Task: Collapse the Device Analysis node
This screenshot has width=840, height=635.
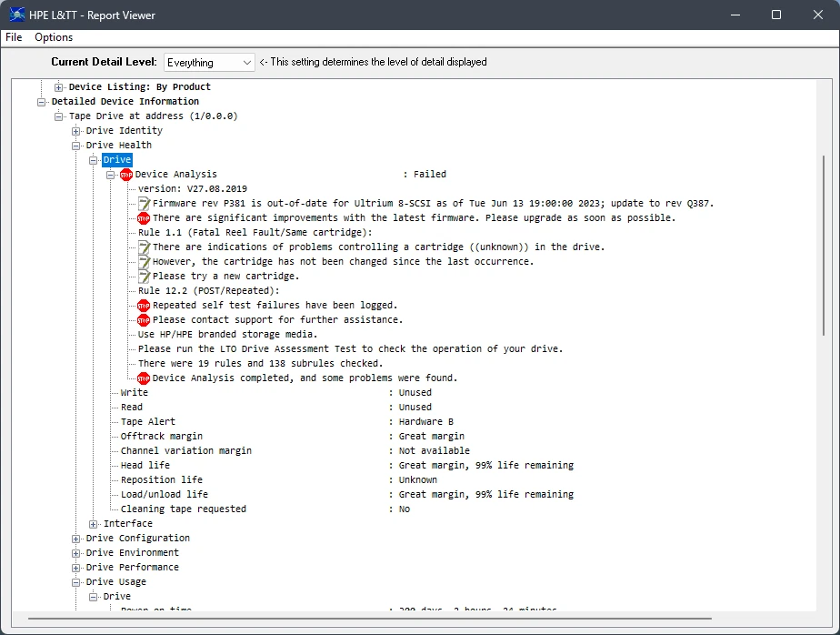Action: [110, 175]
